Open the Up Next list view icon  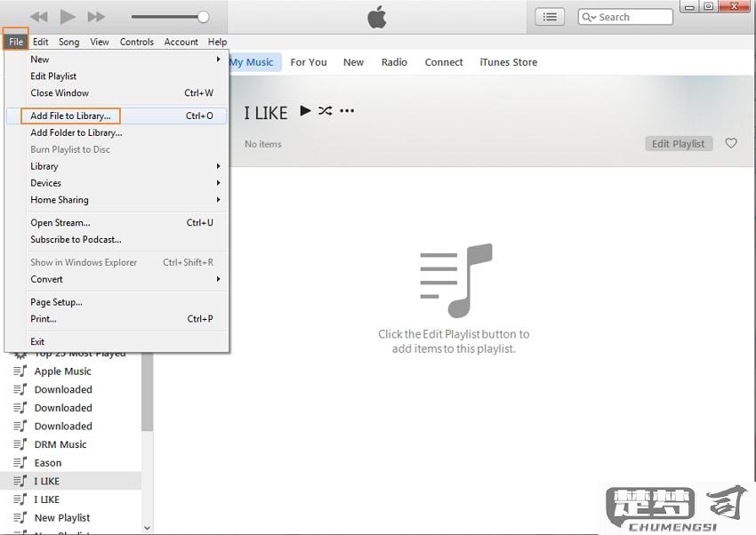pyautogui.click(x=550, y=17)
